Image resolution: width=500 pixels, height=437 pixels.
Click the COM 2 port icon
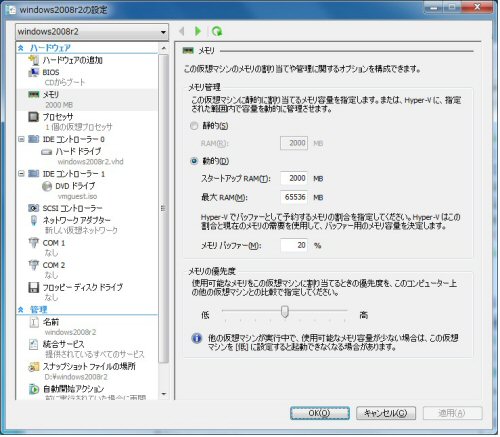(x=33, y=265)
